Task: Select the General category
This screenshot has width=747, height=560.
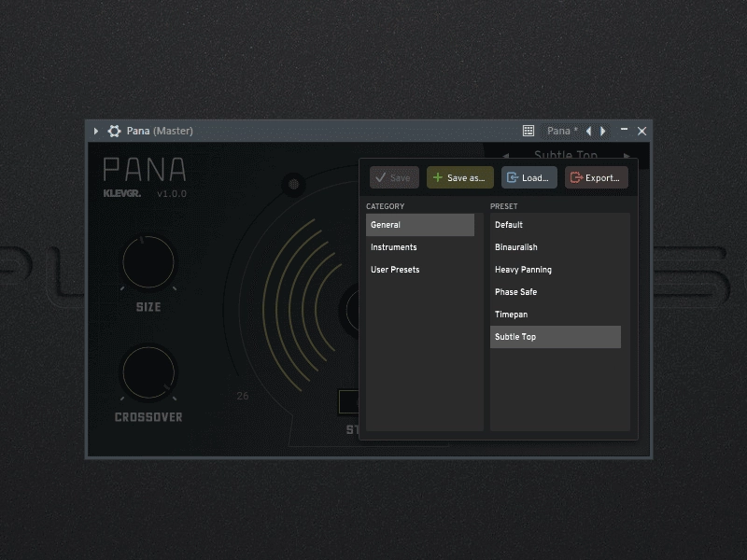Action: (x=420, y=225)
